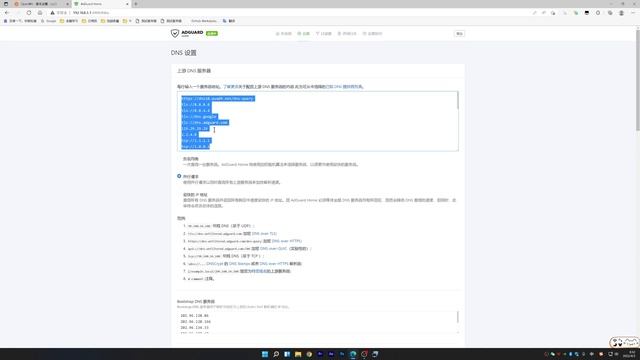The image size is (640, 360).
Task: Click the green extension icon in toolbar
Action: click(x=576, y=13)
